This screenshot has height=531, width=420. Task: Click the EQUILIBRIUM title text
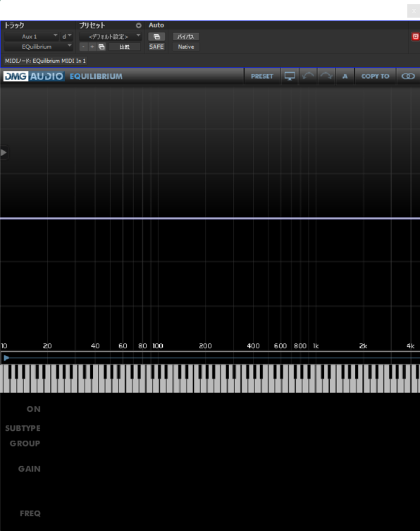(96, 77)
